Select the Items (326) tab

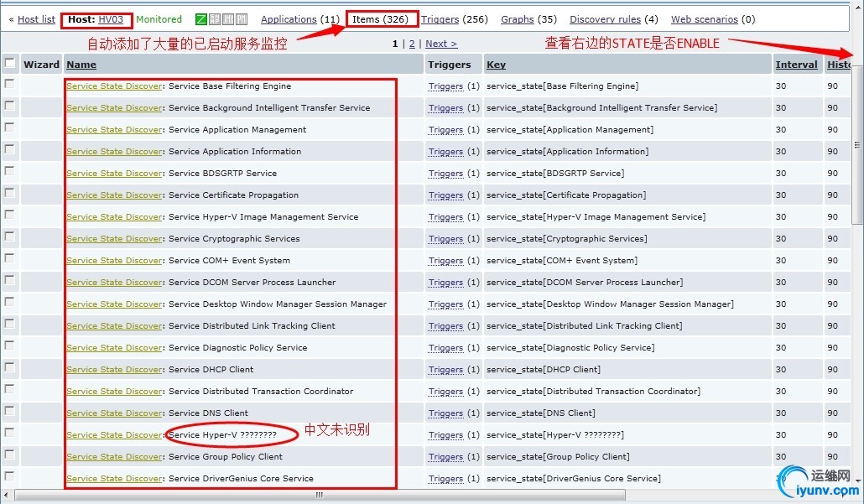(380, 19)
